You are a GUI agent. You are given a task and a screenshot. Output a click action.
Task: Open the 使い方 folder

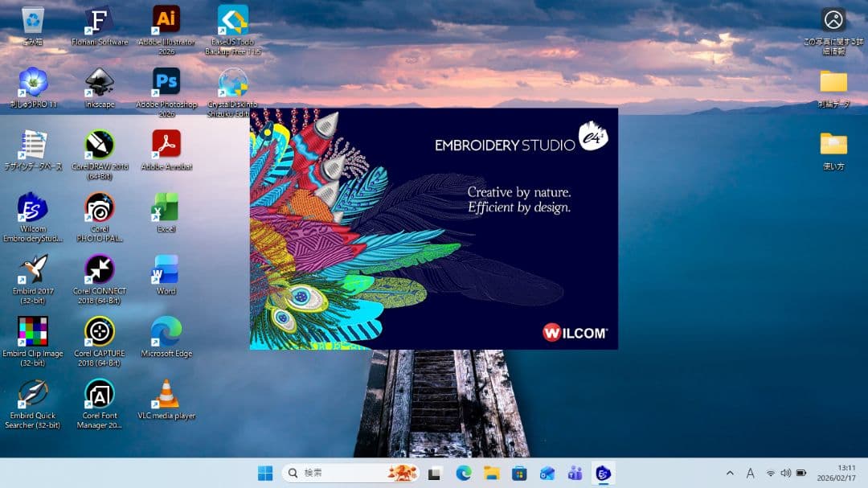tap(833, 150)
